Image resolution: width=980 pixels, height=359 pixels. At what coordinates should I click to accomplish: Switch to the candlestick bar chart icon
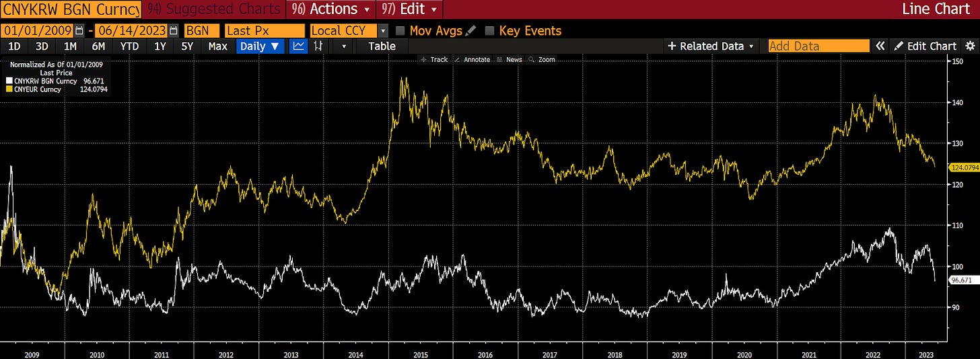[319, 46]
